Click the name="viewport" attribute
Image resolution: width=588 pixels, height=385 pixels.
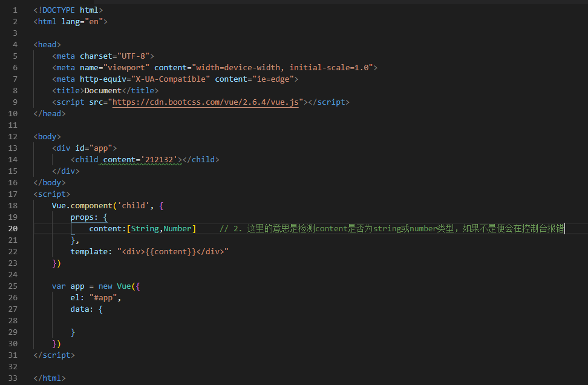pos(114,68)
